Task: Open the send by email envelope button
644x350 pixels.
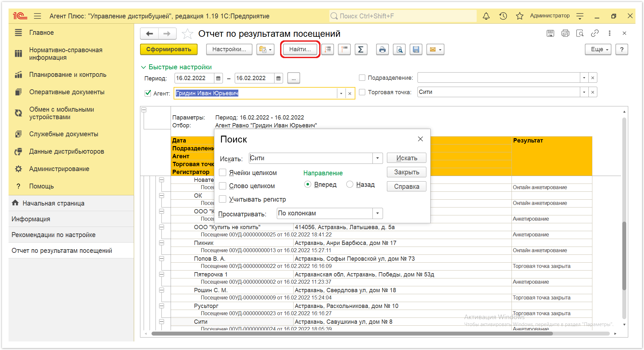Action: [435, 49]
